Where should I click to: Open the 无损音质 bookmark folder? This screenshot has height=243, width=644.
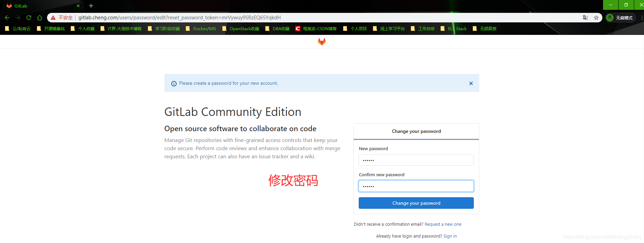coord(485,29)
